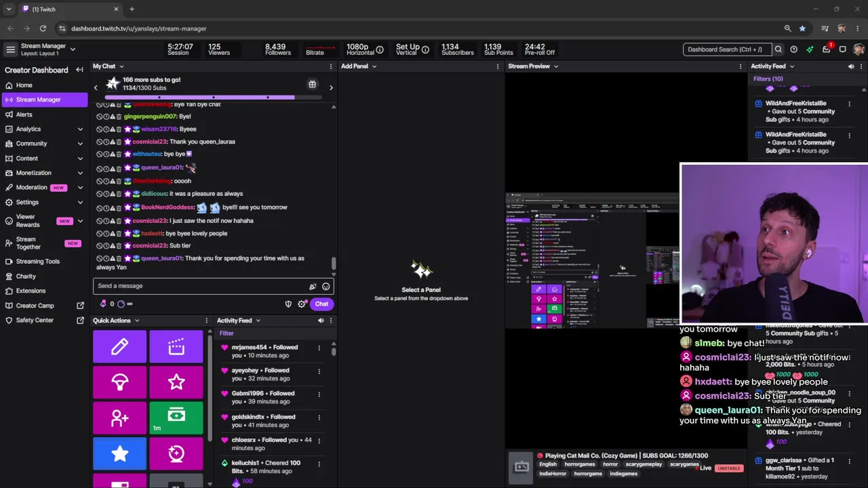This screenshot has width=868, height=488.
Task: Open options for mrjames454 followed event
Action: pos(319,348)
